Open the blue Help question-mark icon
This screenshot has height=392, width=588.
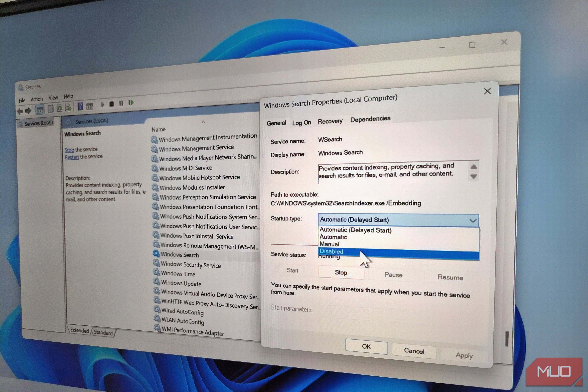click(80, 107)
